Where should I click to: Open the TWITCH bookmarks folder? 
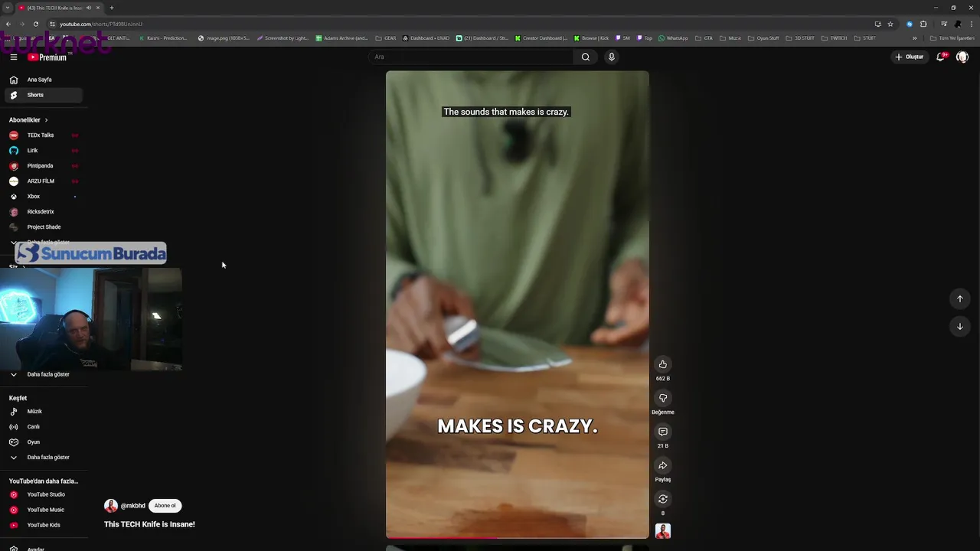click(x=836, y=38)
